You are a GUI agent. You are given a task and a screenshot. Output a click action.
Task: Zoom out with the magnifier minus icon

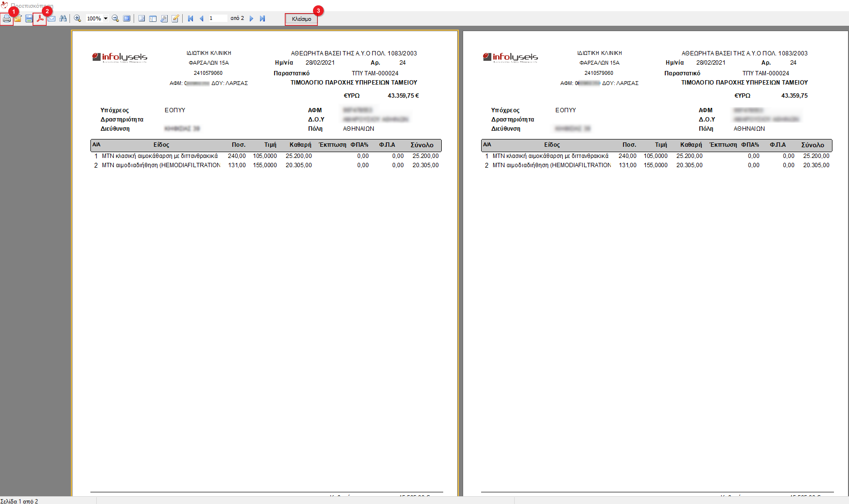click(x=115, y=19)
